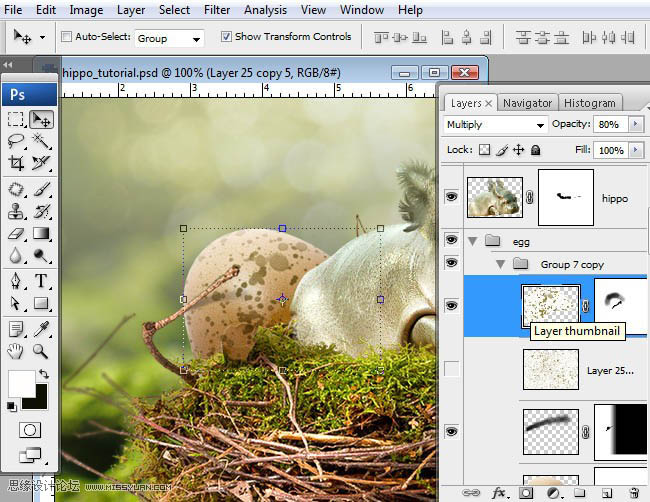
Task: Switch to the Histogram tab
Action: 589,103
